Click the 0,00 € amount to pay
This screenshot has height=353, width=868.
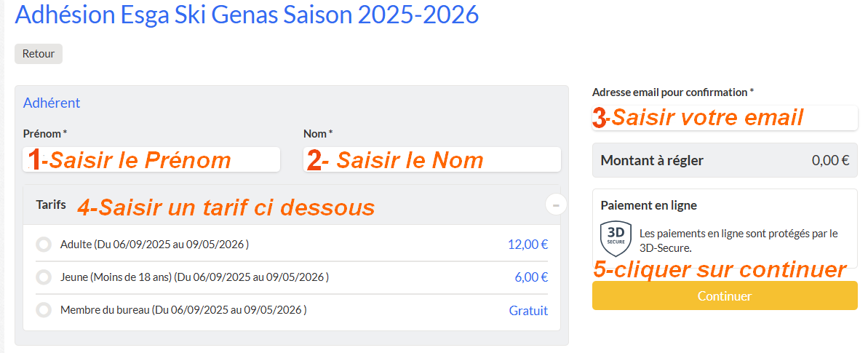point(830,161)
